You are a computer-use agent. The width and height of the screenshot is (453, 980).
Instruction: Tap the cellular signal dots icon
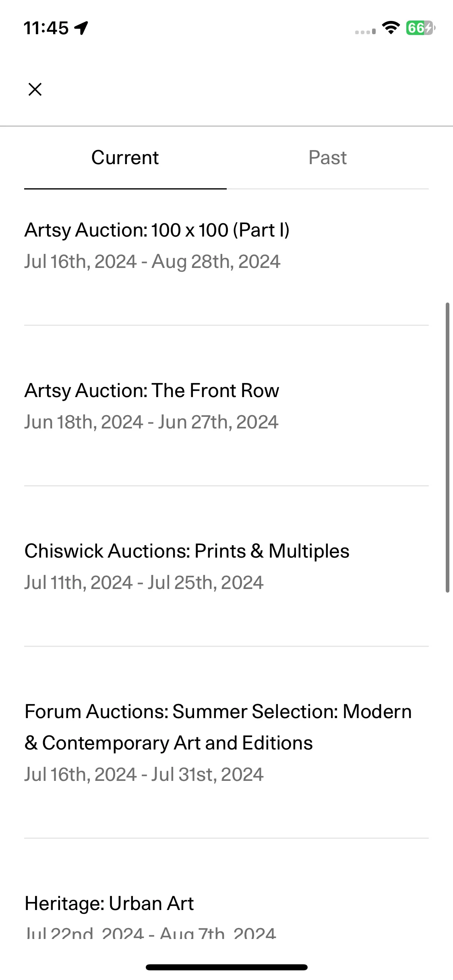pos(365,31)
